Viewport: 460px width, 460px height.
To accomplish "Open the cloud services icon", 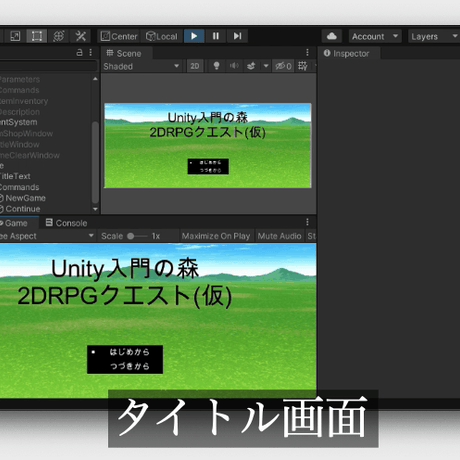I will [x=332, y=36].
